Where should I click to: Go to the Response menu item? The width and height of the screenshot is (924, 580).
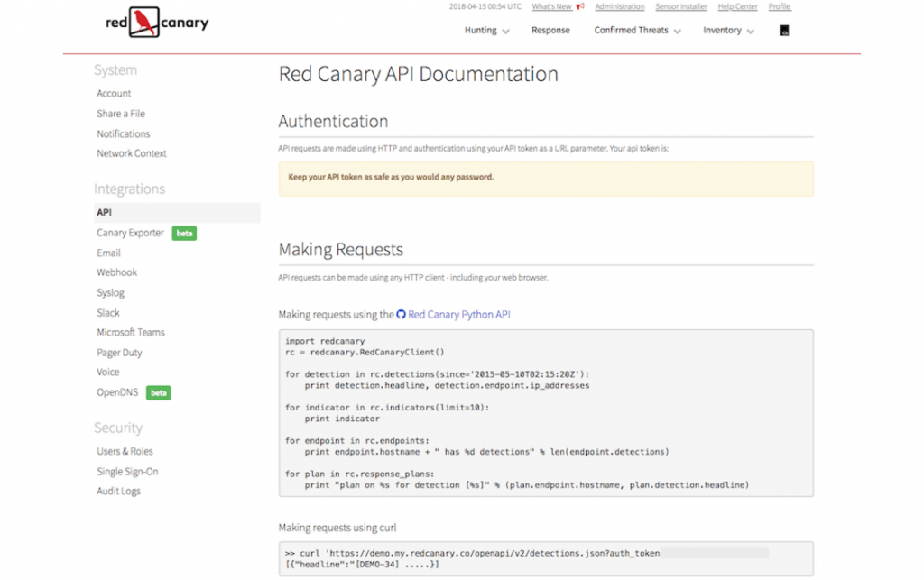[550, 31]
